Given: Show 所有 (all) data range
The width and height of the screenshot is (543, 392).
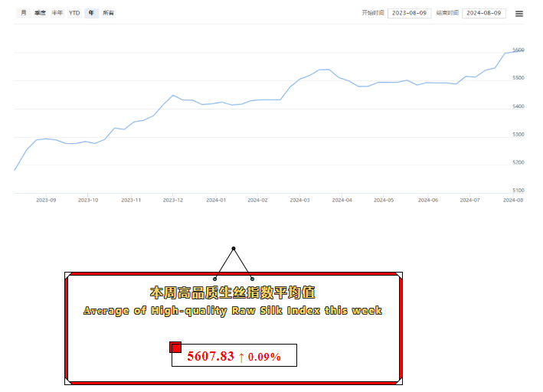Looking at the screenshot, I should tap(108, 13).
